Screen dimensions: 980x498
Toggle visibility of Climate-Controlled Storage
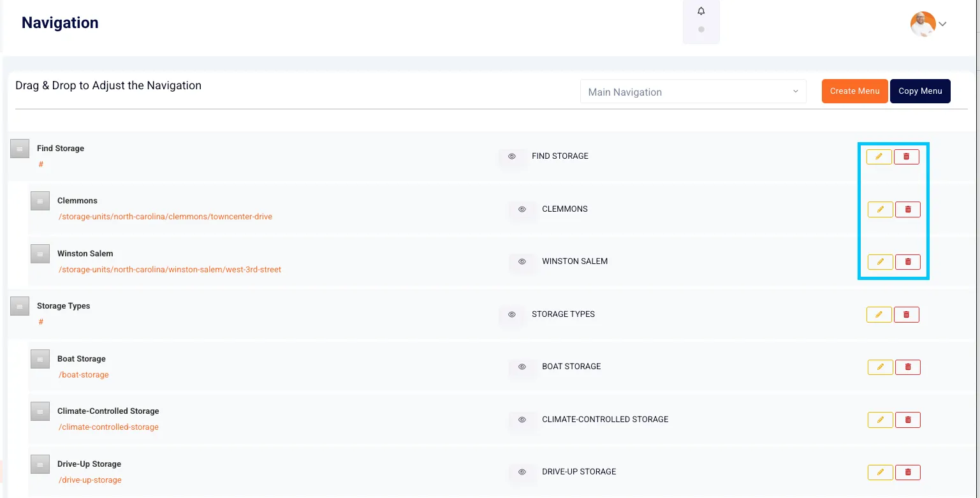click(x=522, y=420)
